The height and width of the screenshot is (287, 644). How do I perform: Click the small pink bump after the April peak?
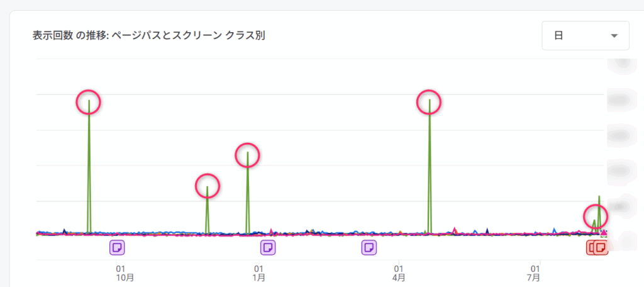[x=454, y=230]
